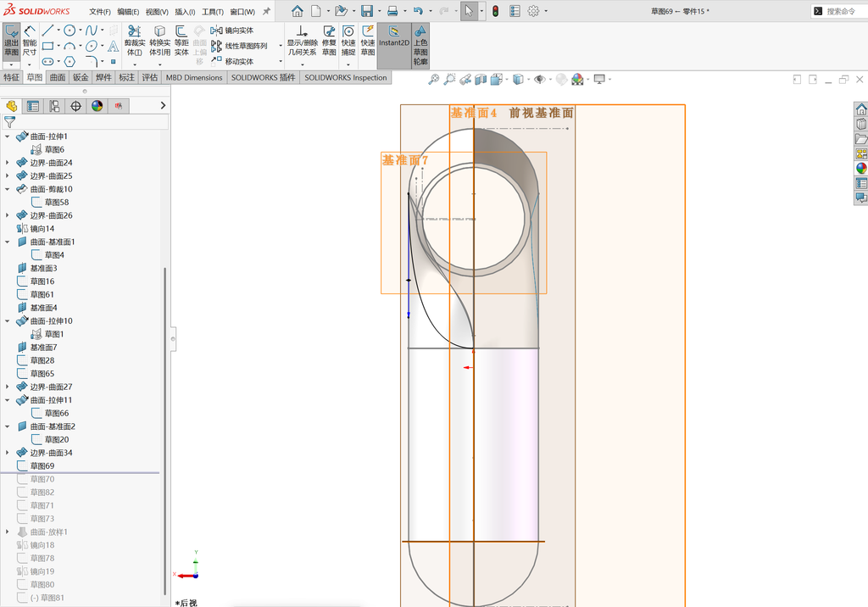Click the Previous View icon
Image resolution: width=868 pixels, height=607 pixels.
pyautogui.click(x=465, y=80)
